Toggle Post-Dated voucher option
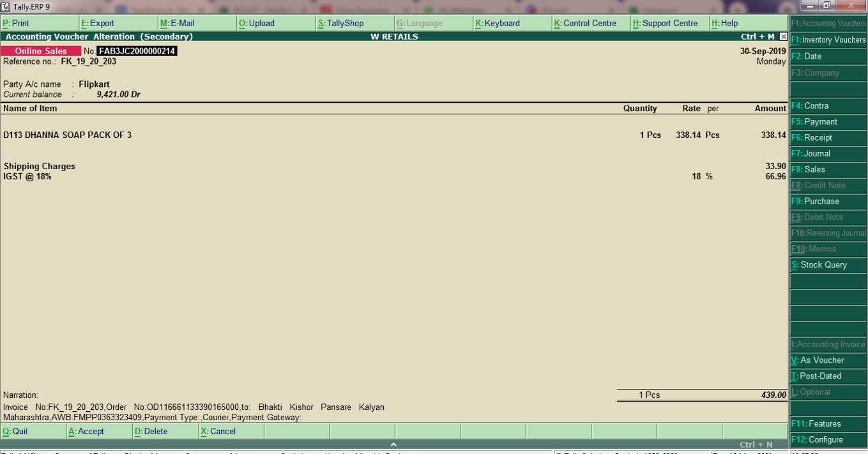This screenshot has height=454, width=868. click(x=828, y=376)
